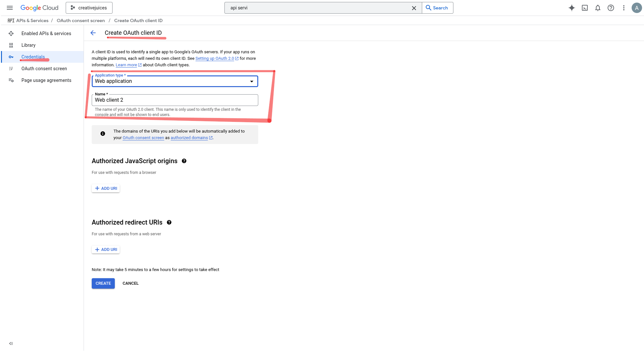Viewport: 644px width, 351px height.
Task: Expand the Application type dropdown
Action: click(x=175, y=81)
